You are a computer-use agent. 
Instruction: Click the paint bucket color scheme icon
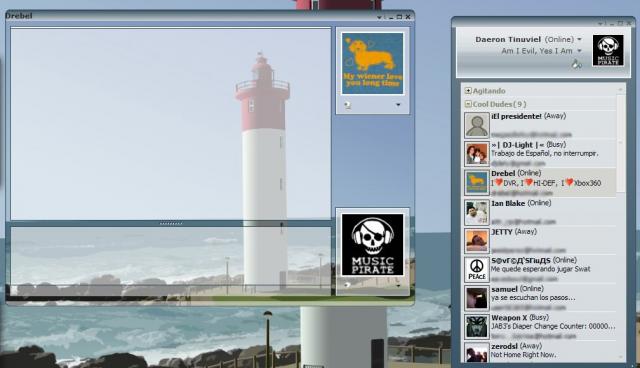576,64
